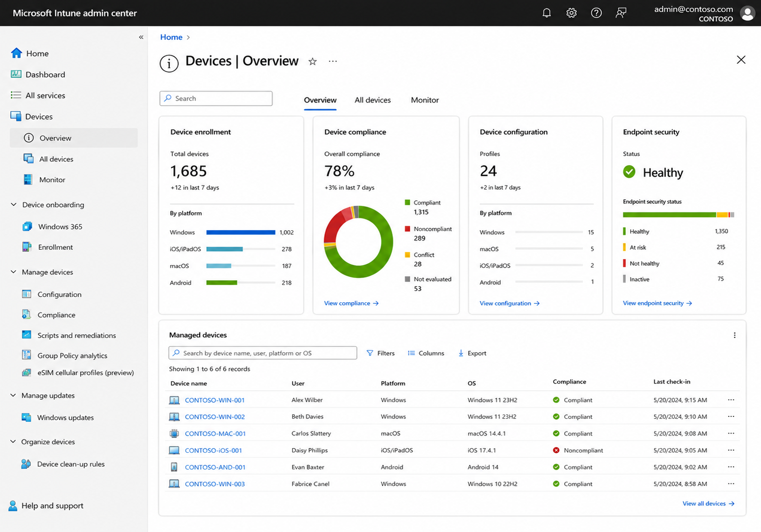This screenshot has width=761, height=532.
Task: Collapse the Device onboarding section
Action: coord(14,205)
